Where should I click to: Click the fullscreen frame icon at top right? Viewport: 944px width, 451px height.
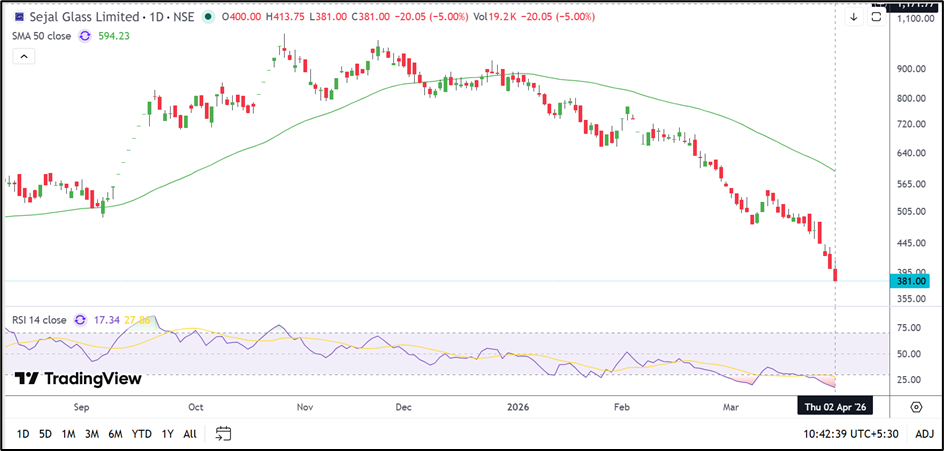tap(877, 17)
